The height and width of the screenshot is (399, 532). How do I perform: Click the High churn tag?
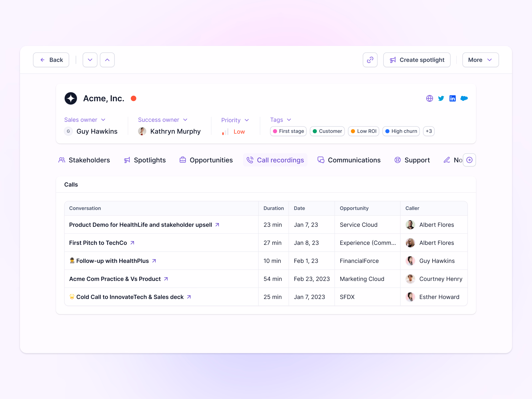(x=401, y=131)
